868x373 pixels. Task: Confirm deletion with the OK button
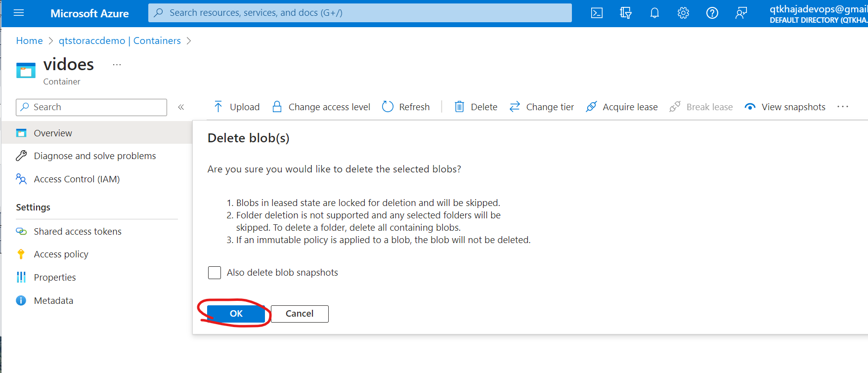coord(236,314)
